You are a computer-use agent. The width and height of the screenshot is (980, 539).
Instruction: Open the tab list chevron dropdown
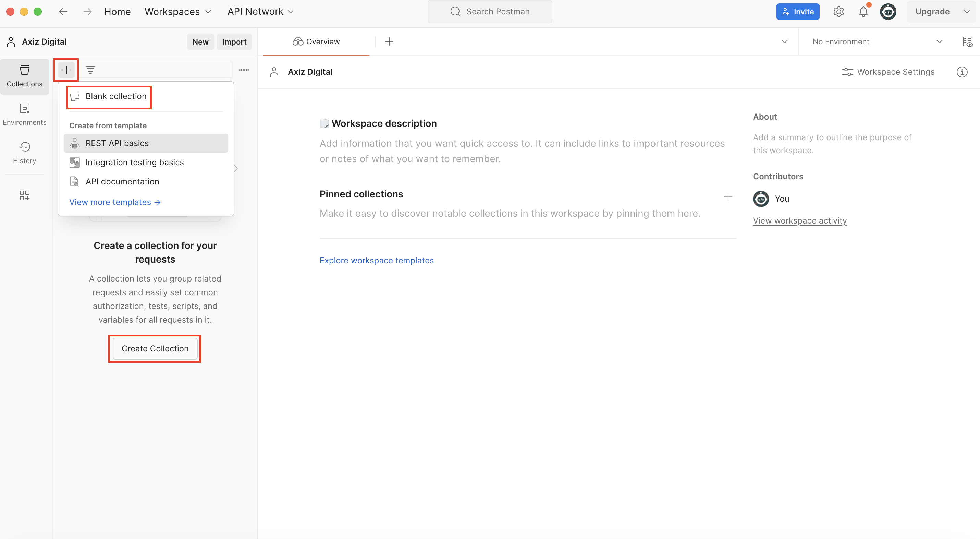point(784,41)
